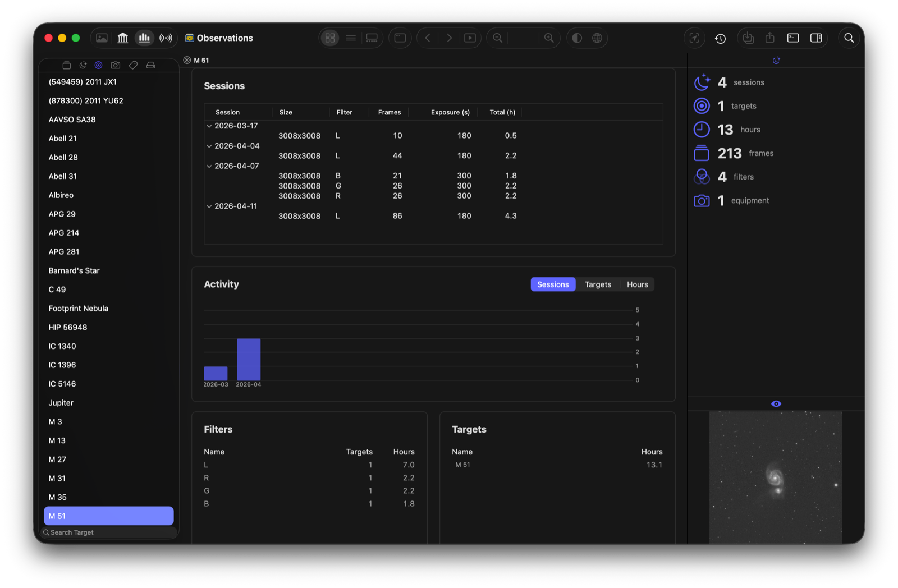
Task: Collapse the 2026-04-07 session row
Action: point(209,167)
